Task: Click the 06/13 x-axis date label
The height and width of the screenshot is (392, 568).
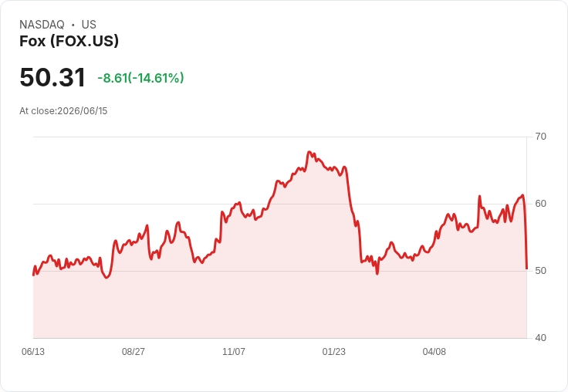Action: pos(33,351)
